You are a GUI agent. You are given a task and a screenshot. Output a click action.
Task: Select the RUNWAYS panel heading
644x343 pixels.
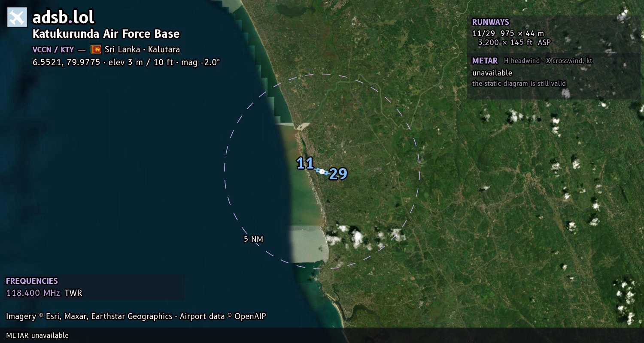[490, 22]
